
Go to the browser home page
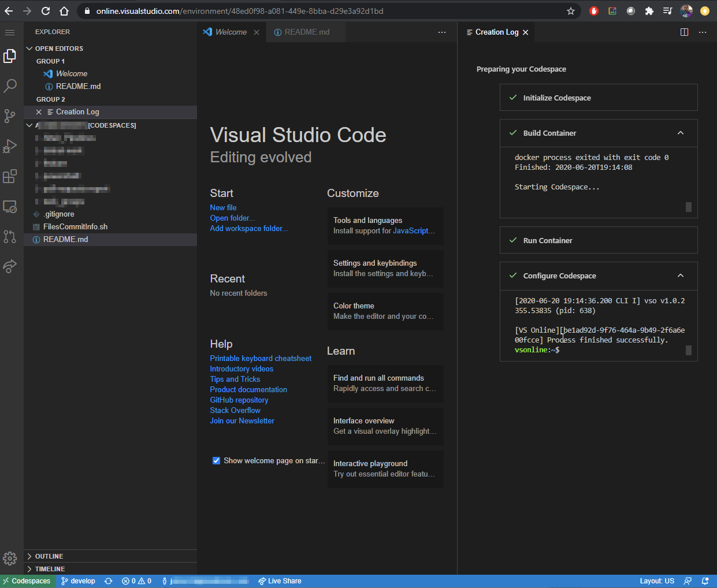click(x=64, y=11)
